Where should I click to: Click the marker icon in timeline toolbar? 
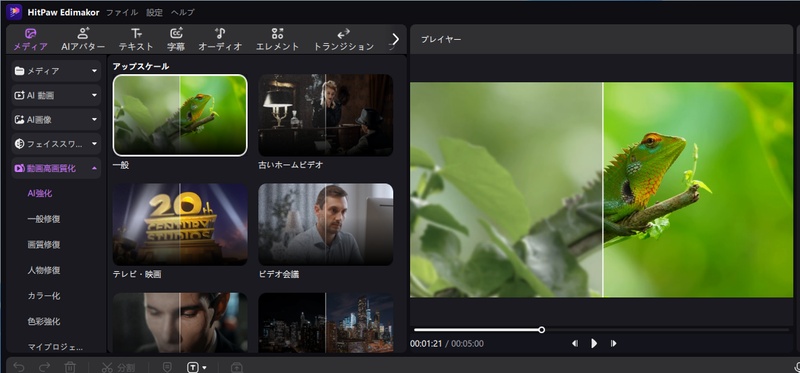(x=166, y=367)
